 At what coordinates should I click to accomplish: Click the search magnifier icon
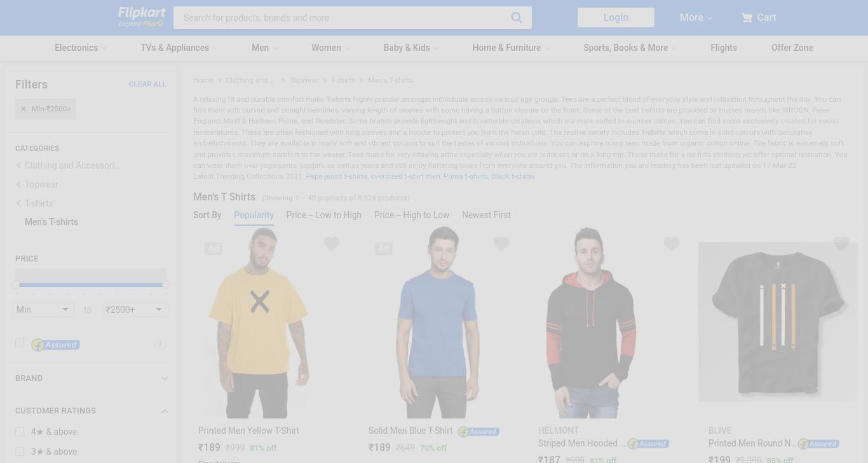coord(517,18)
